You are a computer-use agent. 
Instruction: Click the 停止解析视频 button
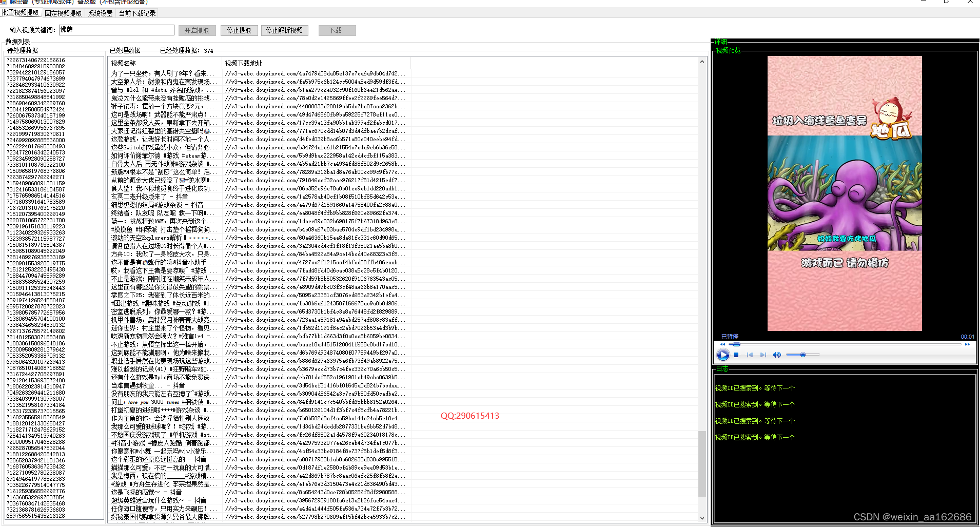(284, 30)
